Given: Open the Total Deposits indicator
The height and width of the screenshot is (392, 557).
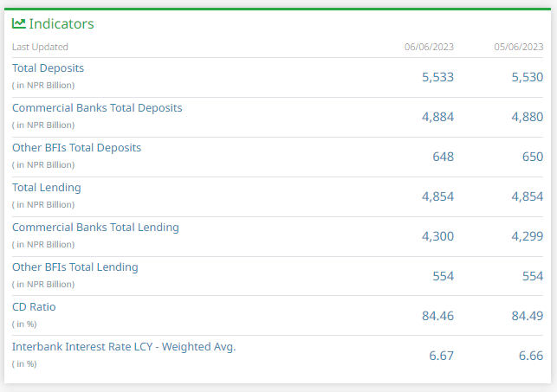Looking at the screenshot, I should (x=48, y=67).
